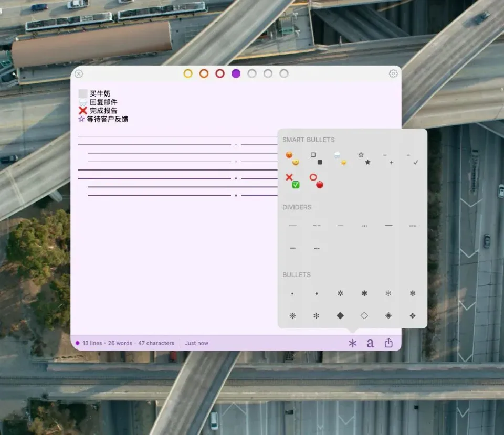Switch to the first gray empty note circle
Image resolution: width=504 pixels, height=435 pixels.
pos(252,73)
